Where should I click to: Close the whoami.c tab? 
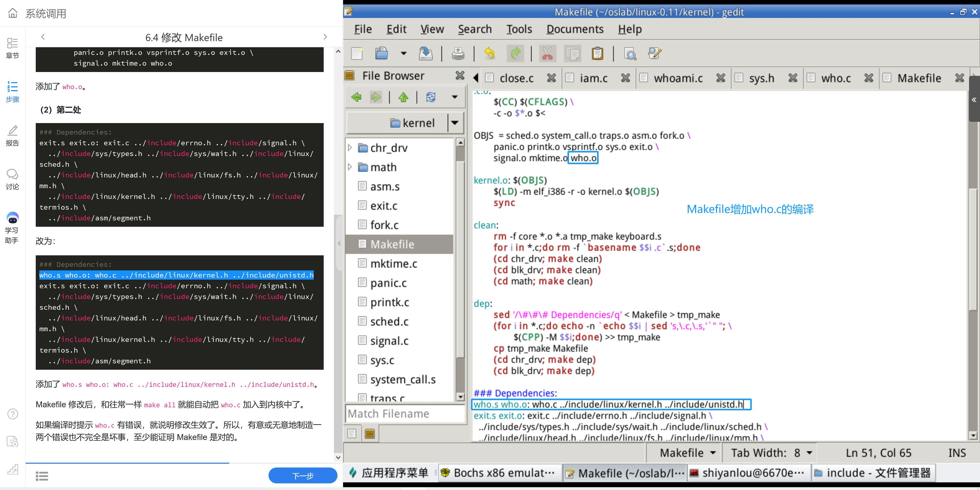[x=721, y=78]
